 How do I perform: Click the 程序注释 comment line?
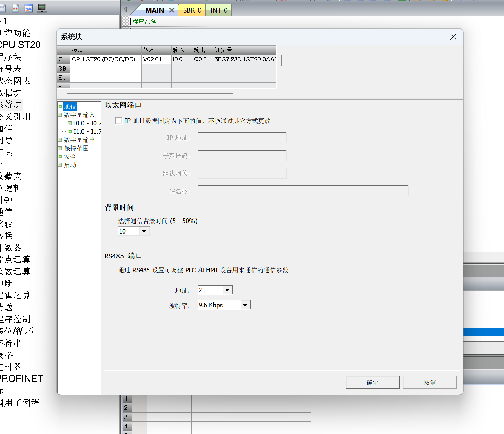tap(144, 21)
